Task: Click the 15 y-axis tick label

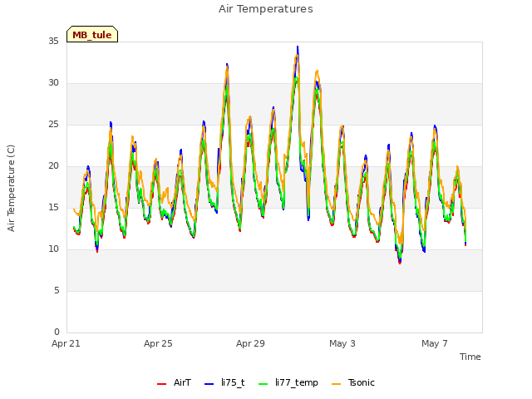Action: pos(53,207)
